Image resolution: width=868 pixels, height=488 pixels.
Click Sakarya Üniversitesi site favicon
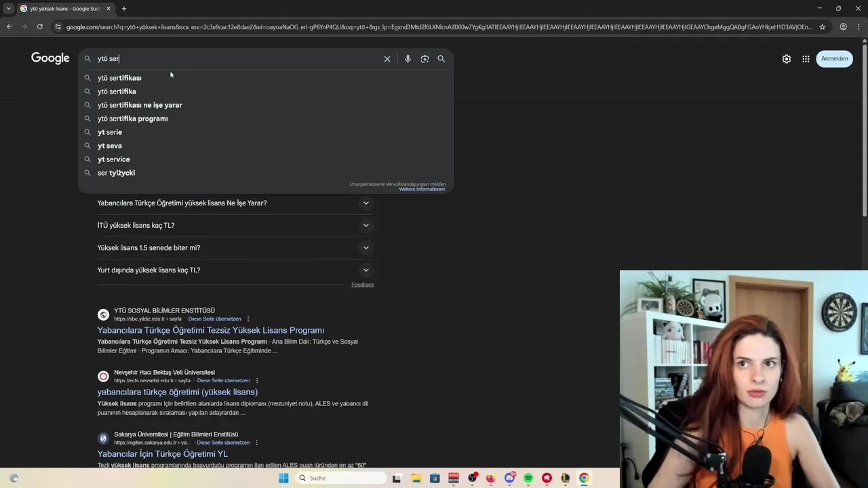(103, 439)
